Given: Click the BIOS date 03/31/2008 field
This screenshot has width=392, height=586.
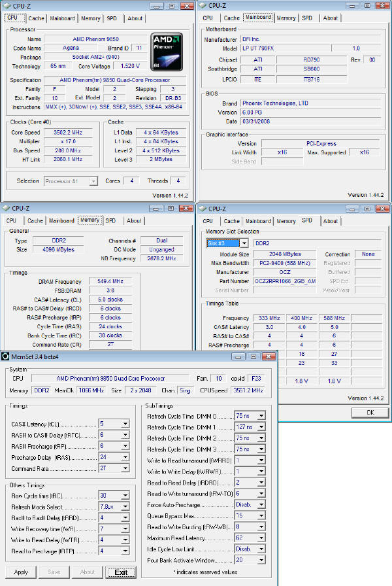Looking at the screenshot, I should tap(310, 122).
